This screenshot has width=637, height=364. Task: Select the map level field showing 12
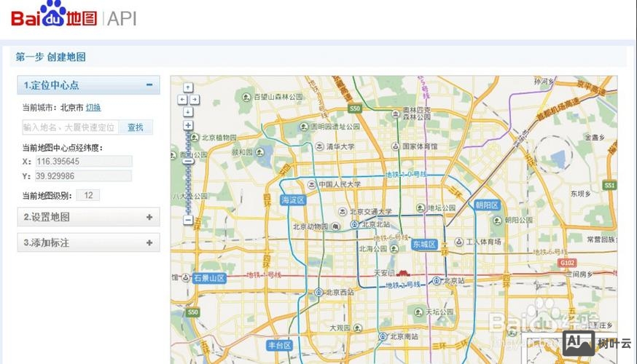coord(88,195)
